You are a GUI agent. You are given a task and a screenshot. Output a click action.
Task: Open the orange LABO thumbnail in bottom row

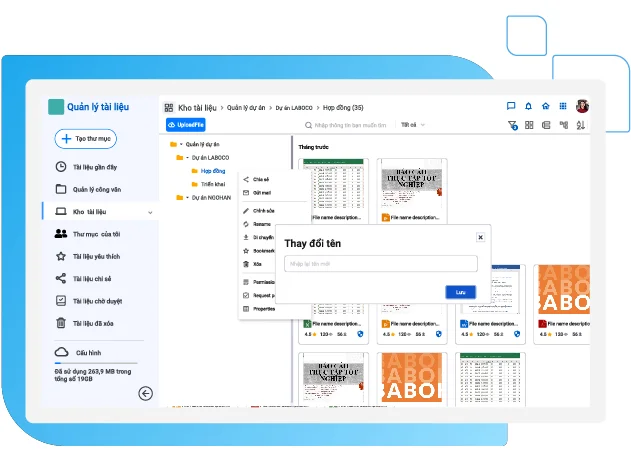412,377
